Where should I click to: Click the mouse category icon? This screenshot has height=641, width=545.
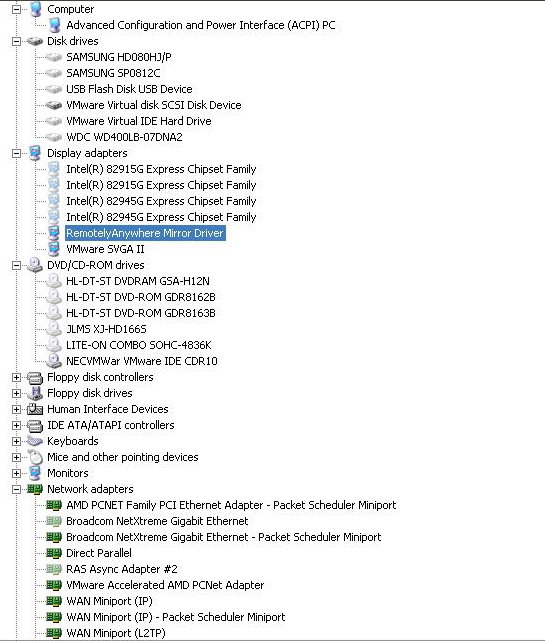coord(36,457)
